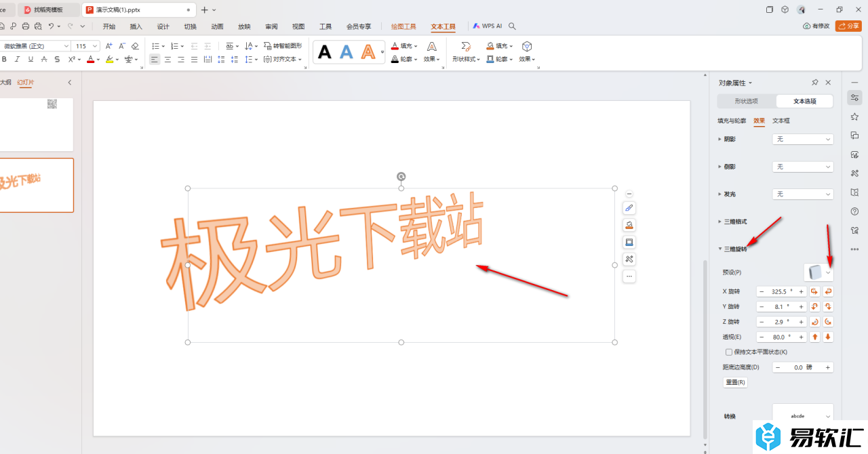The width and height of the screenshot is (868, 454).
Task: Click Z rotation counter-clockwise icon
Action: pos(828,321)
